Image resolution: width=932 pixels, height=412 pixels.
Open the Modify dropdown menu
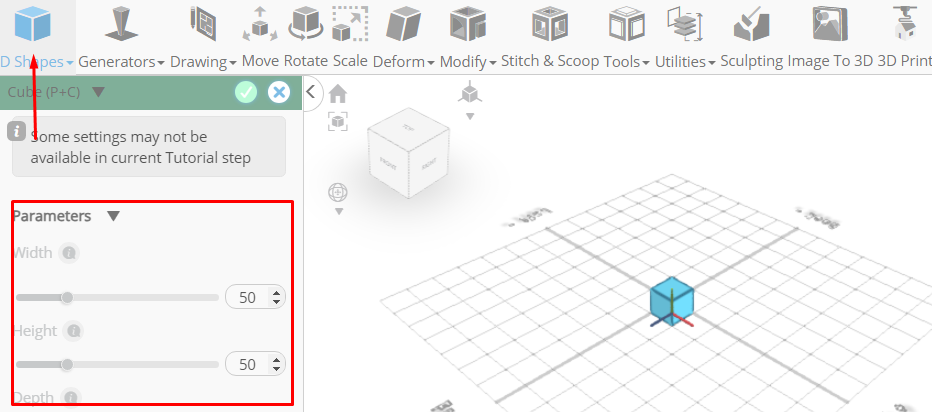click(x=493, y=63)
